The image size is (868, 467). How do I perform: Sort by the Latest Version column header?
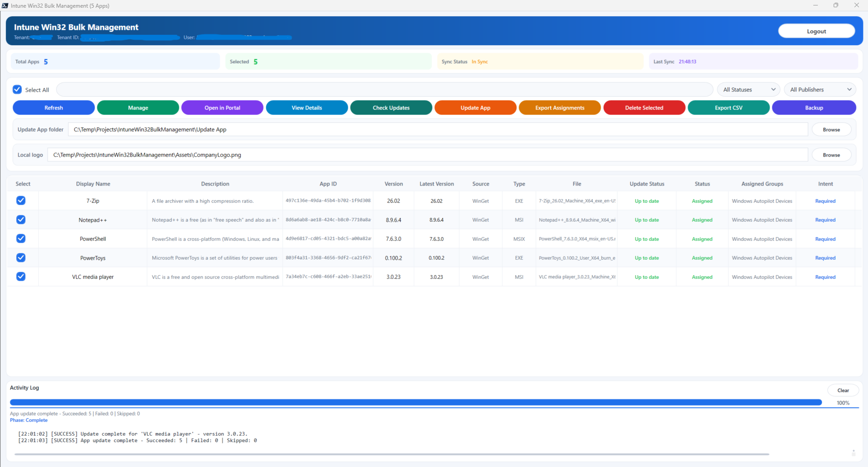tap(437, 184)
